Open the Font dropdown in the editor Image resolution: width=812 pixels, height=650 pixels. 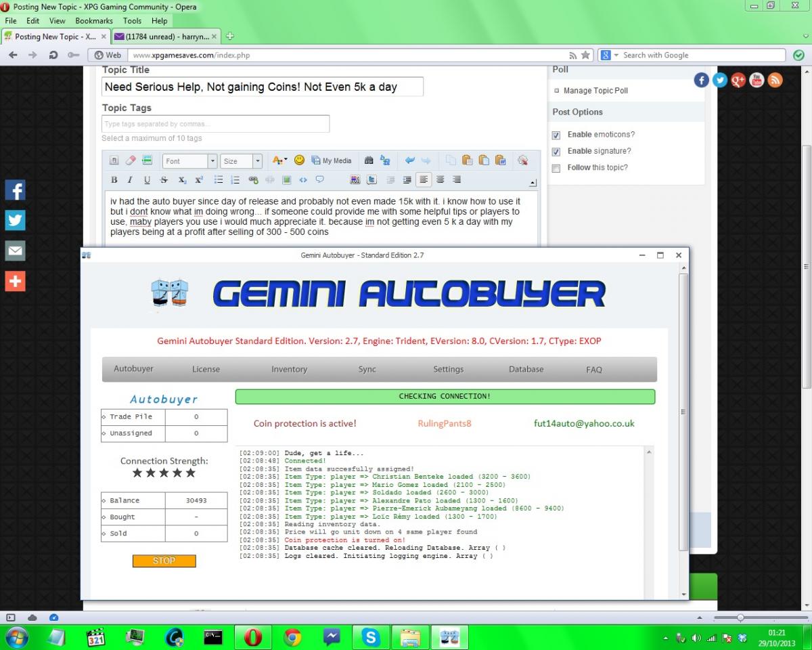pos(212,161)
